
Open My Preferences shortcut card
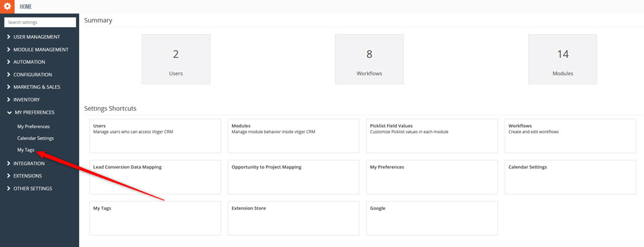click(x=432, y=177)
